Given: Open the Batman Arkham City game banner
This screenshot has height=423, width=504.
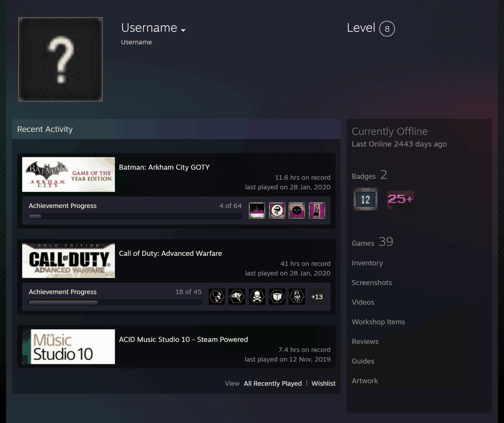Looking at the screenshot, I should [x=69, y=174].
